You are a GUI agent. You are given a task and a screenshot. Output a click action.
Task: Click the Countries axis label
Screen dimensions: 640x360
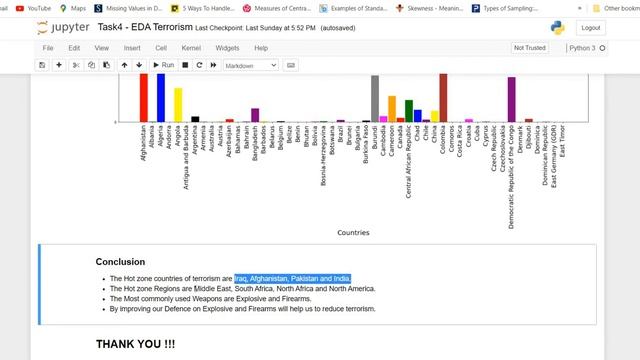coord(353,233)
